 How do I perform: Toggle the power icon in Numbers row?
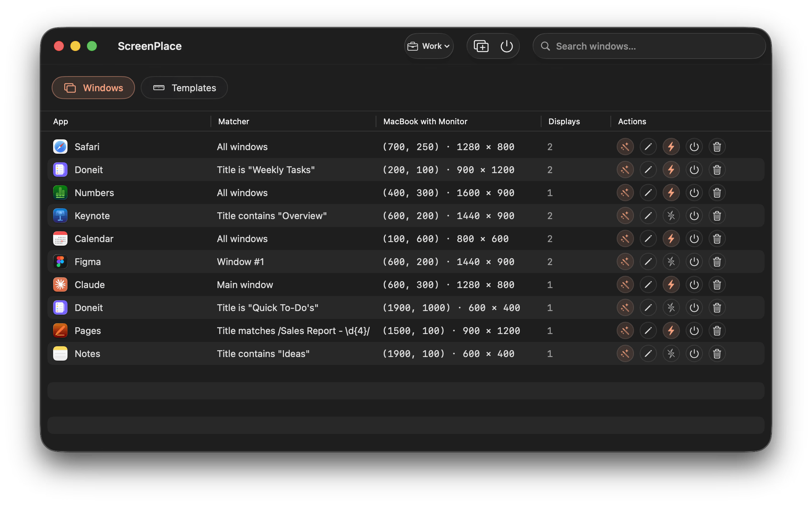tap(694, 193)
